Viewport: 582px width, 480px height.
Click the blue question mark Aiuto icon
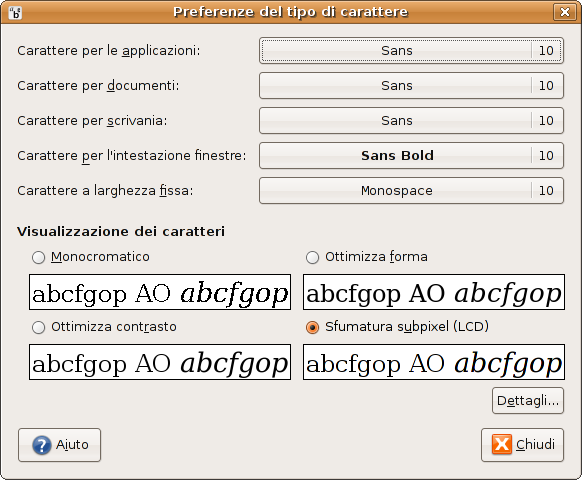[42, 445]
